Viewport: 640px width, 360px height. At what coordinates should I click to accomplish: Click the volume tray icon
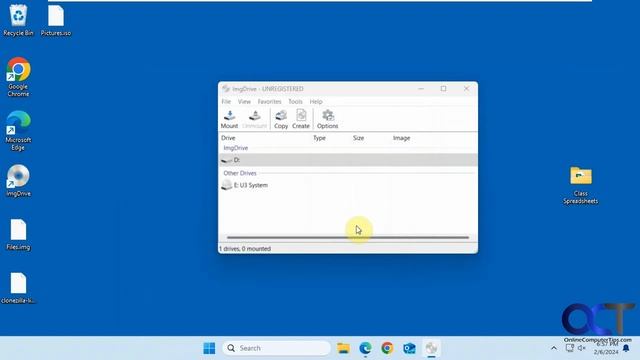[582, 348]
